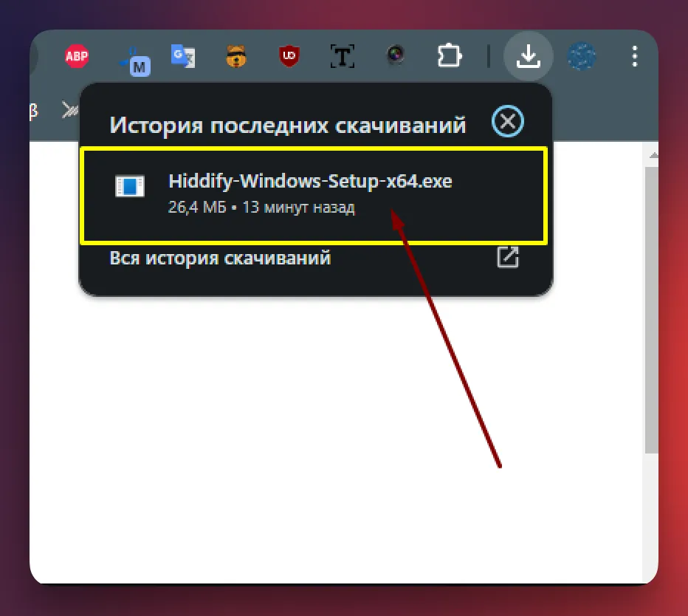Close the recent downloads popup
The image size is (688, 616).
pos(508,121)
